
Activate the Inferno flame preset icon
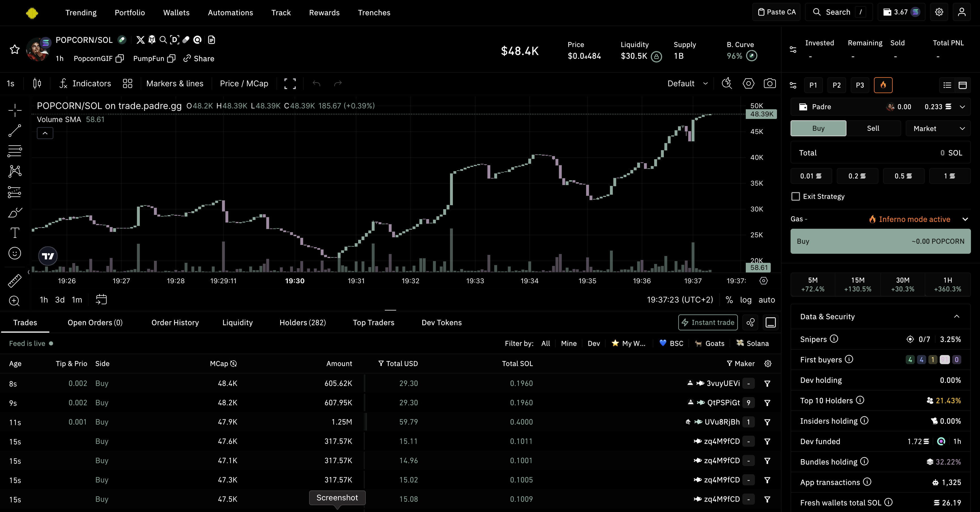883,85
